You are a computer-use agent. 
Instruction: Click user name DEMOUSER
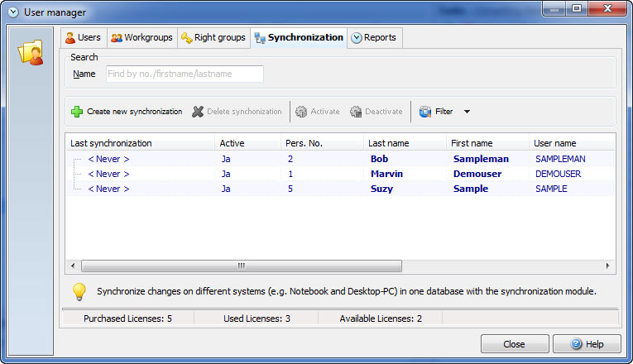(558, 174)
